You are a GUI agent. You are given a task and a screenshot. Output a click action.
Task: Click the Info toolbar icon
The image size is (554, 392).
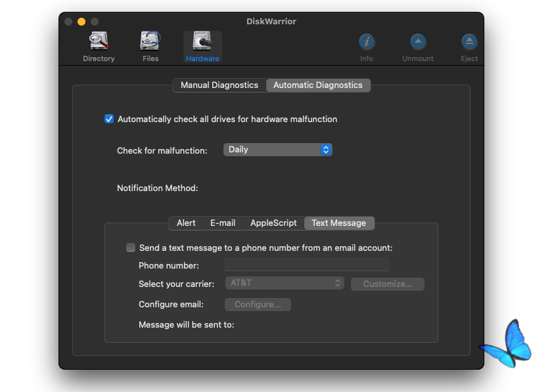[367, 47]
